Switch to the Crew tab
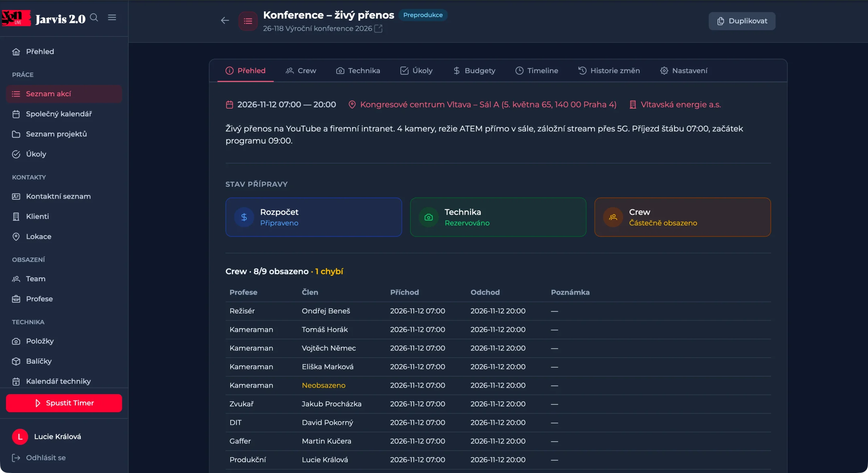 click(301, 71)
